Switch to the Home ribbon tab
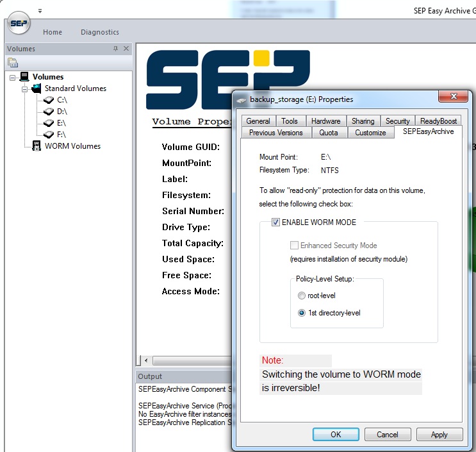476x452 pixels. [53, 32]
